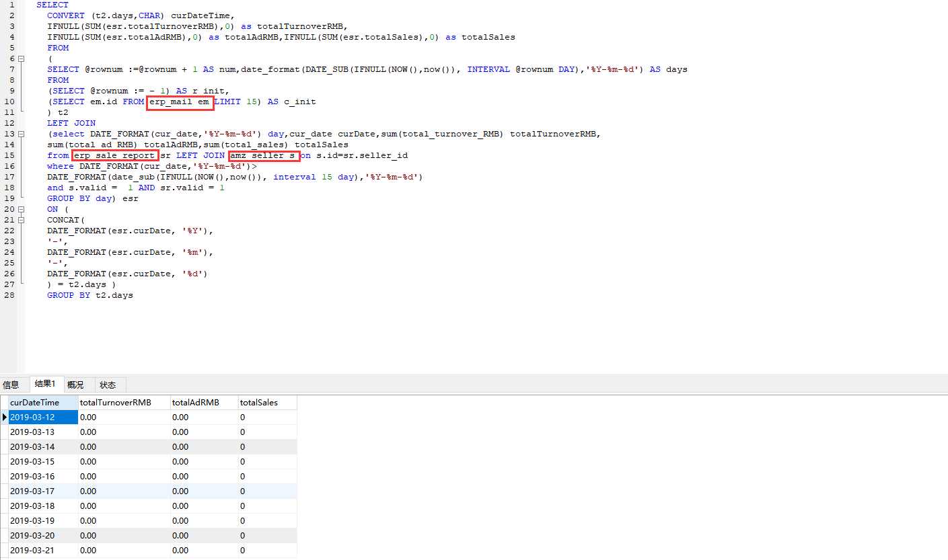The height and width of the screenshot is (560, 948).
Task: Click totalSales value in 2019-03-21 row
Action: [268, 551]
